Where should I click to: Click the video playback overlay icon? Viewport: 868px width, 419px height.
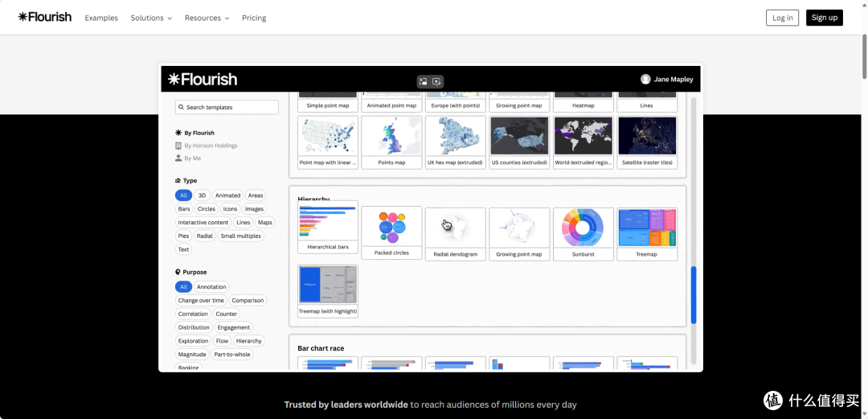[436, 81]
